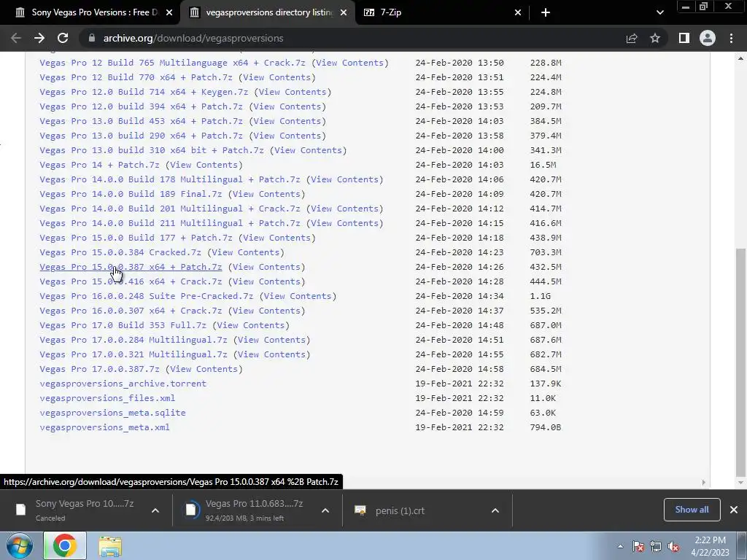747x560 pixels.
Task: Download Vegas Pro 15.0.0.387 x64 + Patch.7z
Action: click(x=131, y=267)
